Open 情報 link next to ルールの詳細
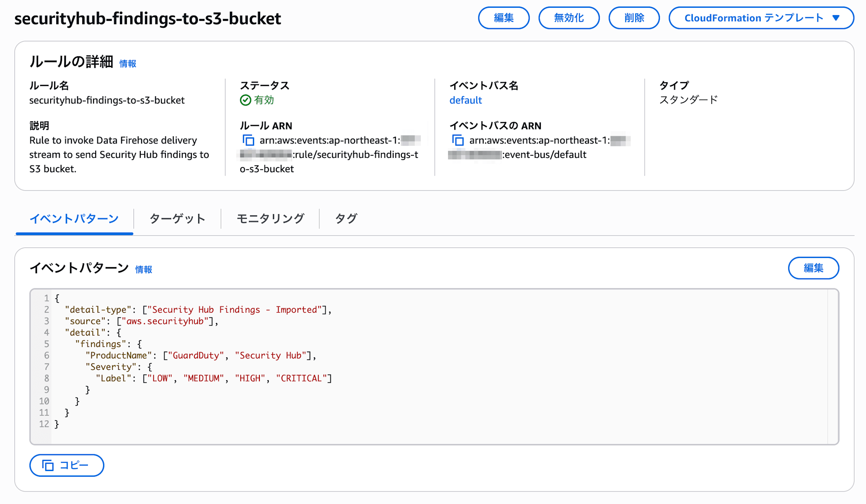Viewport: 866px width, 504px height. tap(128, 64)
